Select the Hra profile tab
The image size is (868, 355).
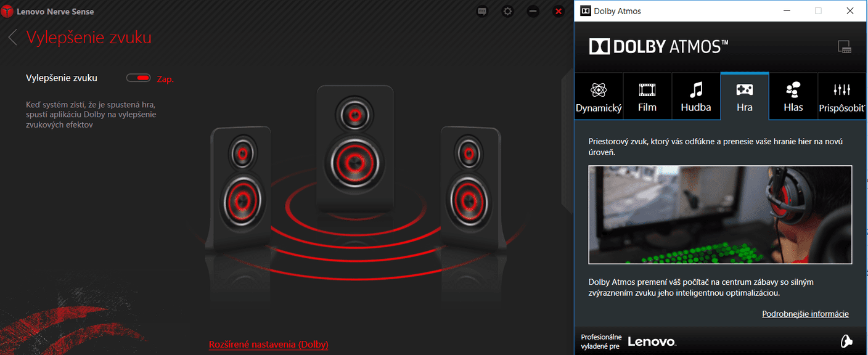click(x=745, y=96)
